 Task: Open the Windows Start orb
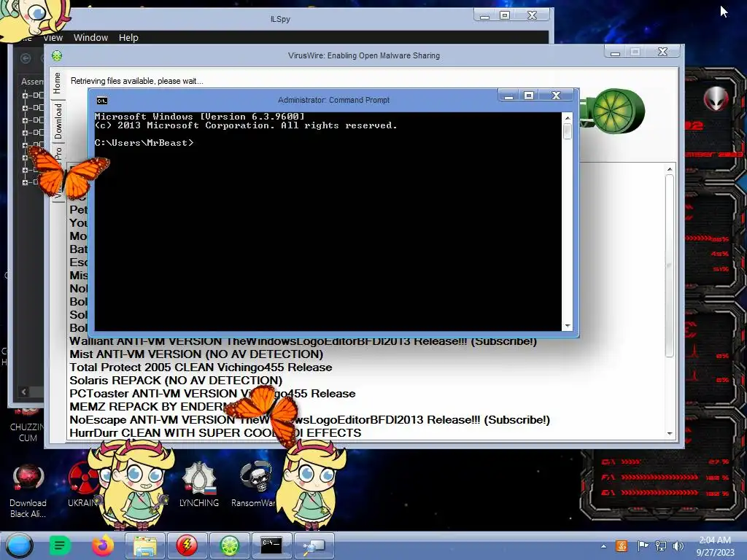click(19, 545)
